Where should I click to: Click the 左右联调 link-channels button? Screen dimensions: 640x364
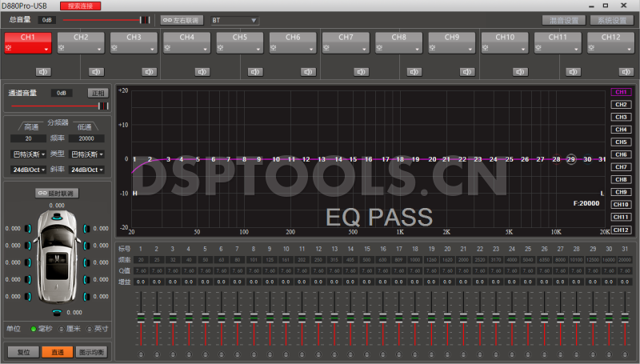(x=182, y=20)
